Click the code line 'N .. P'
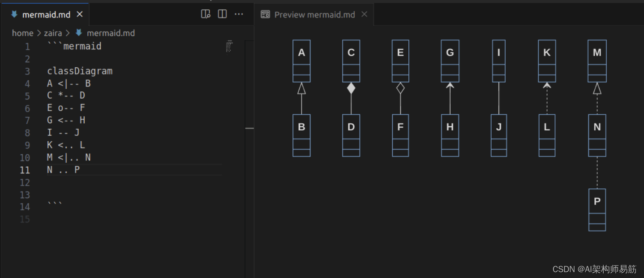644x278 pixels. (63, 170)
